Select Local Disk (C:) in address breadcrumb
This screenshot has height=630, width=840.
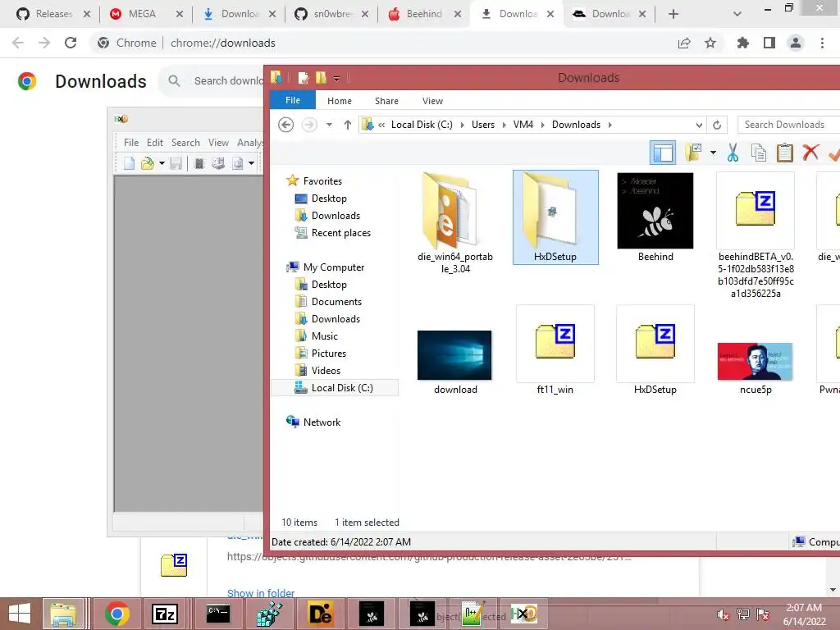click(x=422, y=125)
